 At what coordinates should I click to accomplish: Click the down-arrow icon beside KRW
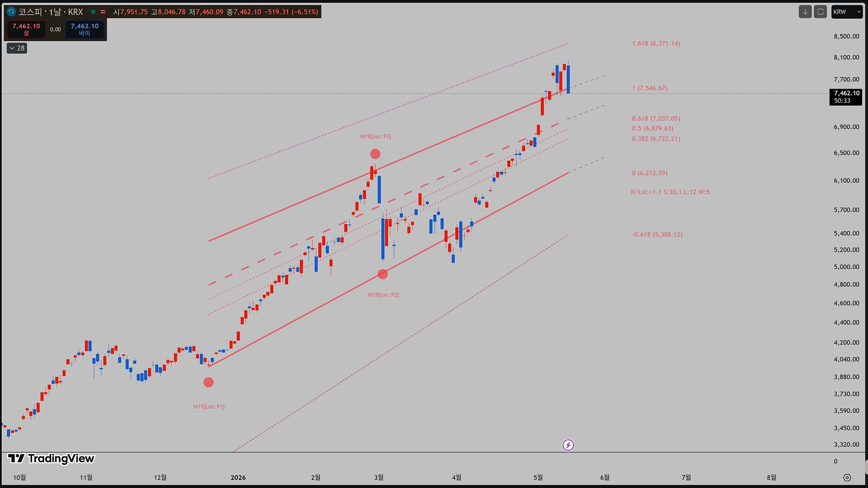tap(805, 12)
